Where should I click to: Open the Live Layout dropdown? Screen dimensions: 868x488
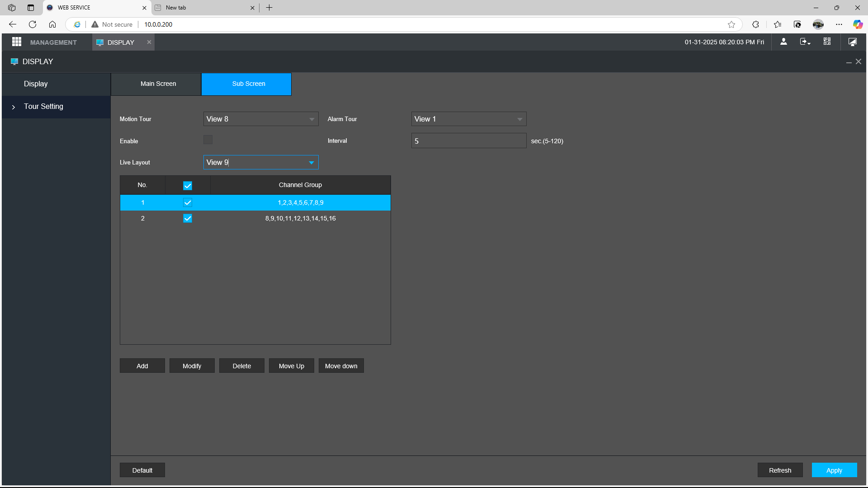261,162
